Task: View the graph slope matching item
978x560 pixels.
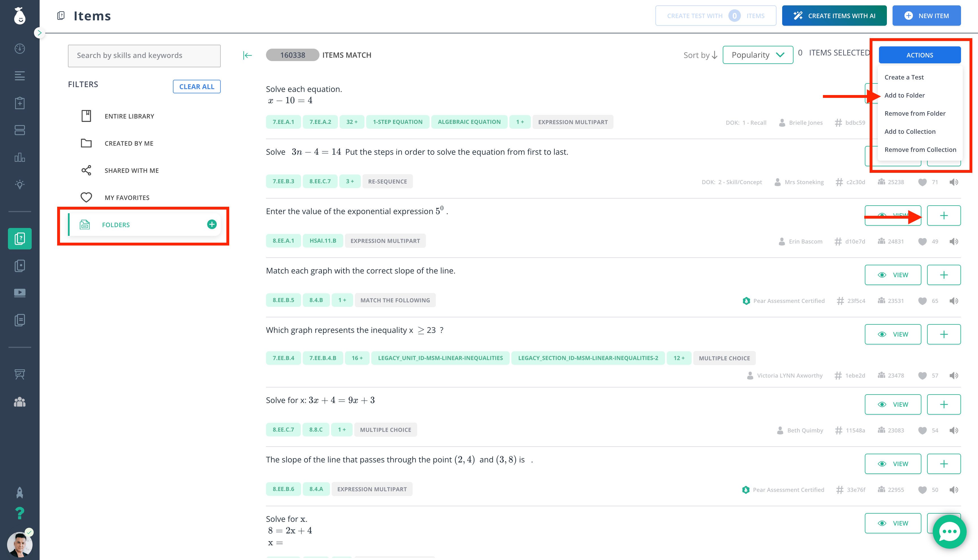Action: (893, 275)
